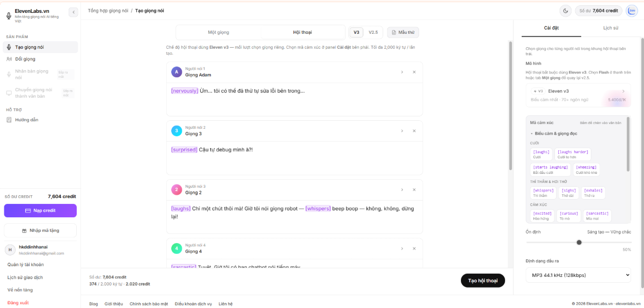644x308 pixels.
Task: Expand voice options for Giọng 2
Action: pyautogui.click(x=402, y=189)
